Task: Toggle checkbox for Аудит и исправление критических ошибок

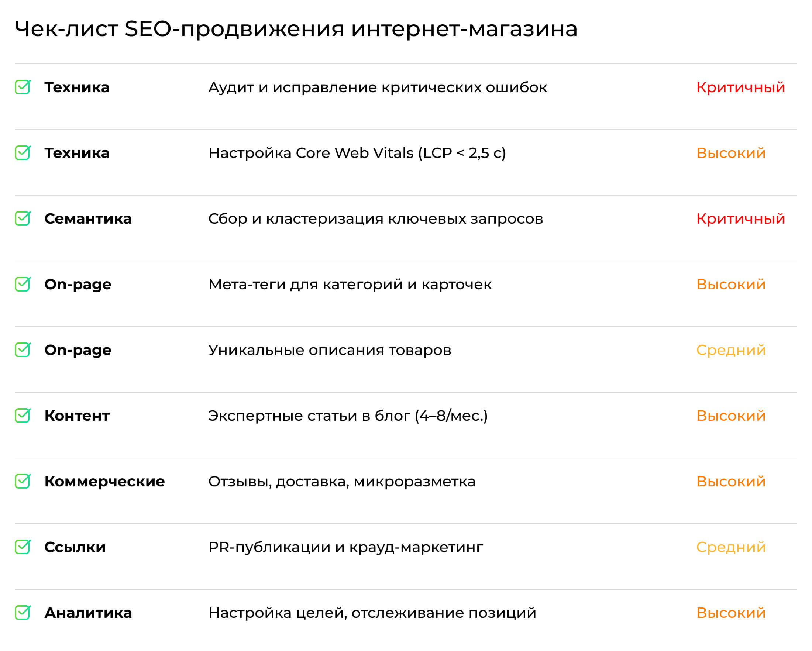Action: click(x=22, y=87)
